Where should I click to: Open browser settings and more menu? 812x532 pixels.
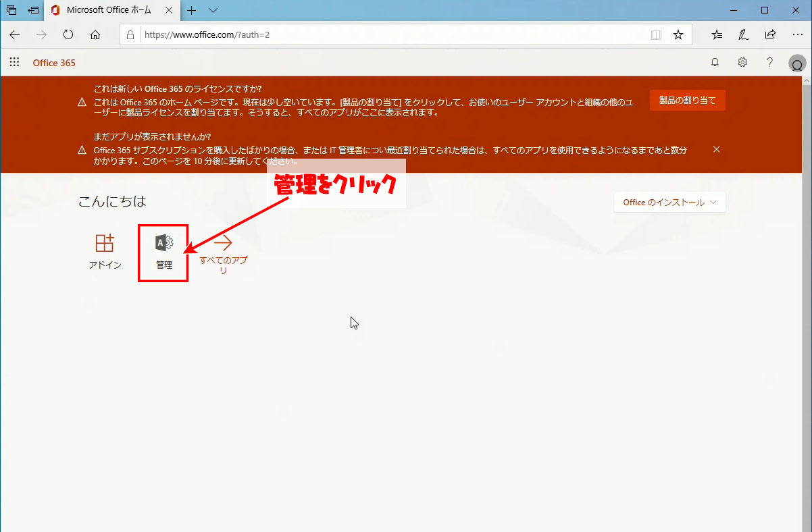pyautogui.click(x=796, y=34)
